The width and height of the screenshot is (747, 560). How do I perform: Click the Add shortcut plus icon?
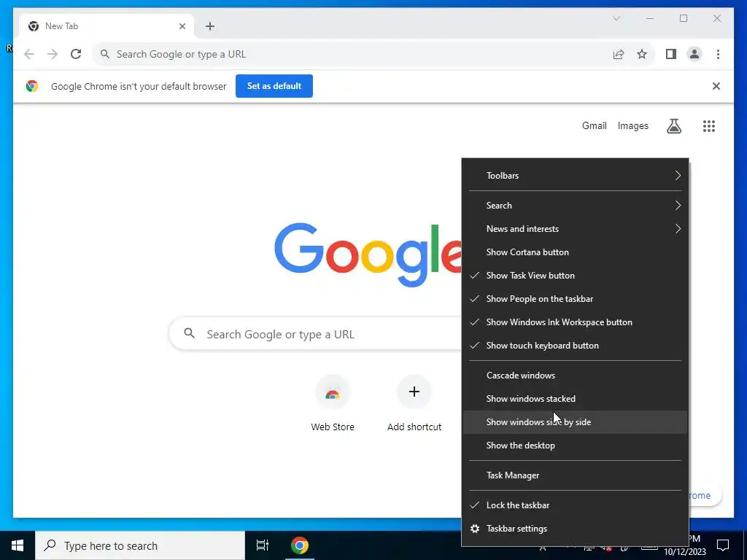click(414, 392)
